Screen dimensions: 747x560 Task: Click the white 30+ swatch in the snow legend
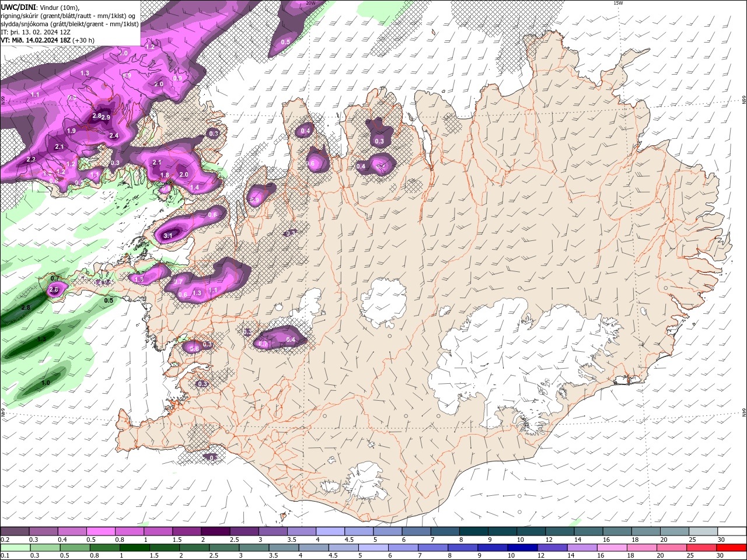click(732, 531)
